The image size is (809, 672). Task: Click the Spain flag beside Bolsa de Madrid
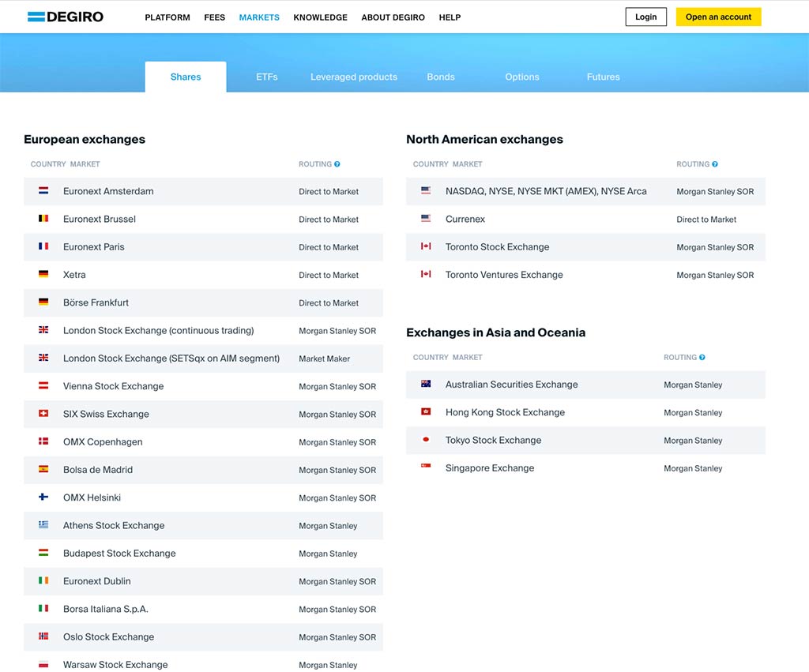pyautogui.click(x=43, y=469)
